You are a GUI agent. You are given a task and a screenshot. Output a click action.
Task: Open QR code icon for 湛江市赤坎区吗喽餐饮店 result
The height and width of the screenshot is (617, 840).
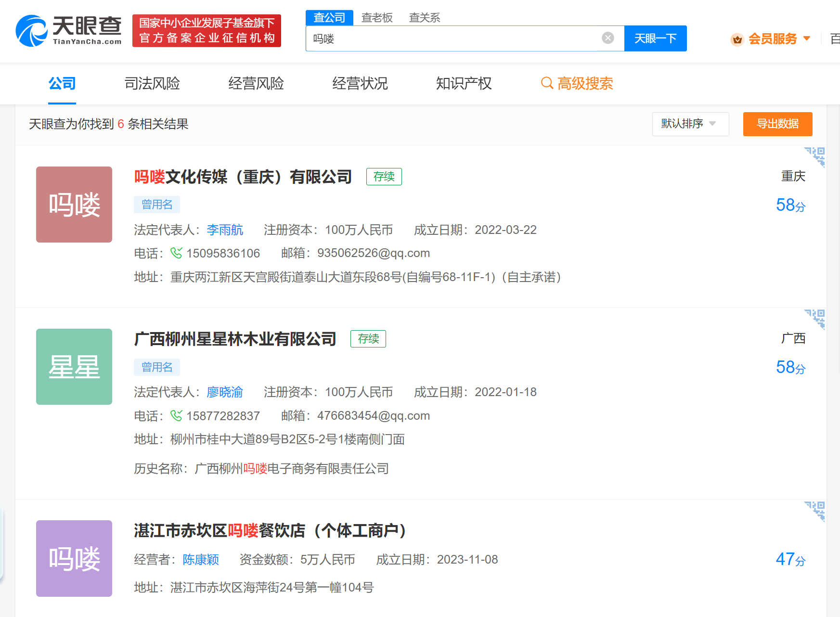point(814,511)
